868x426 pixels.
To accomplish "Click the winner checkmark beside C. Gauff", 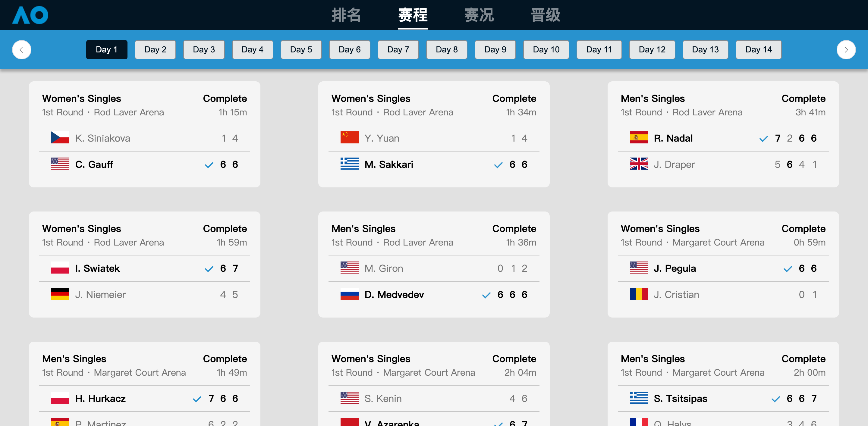I will [x=209, y=165].
